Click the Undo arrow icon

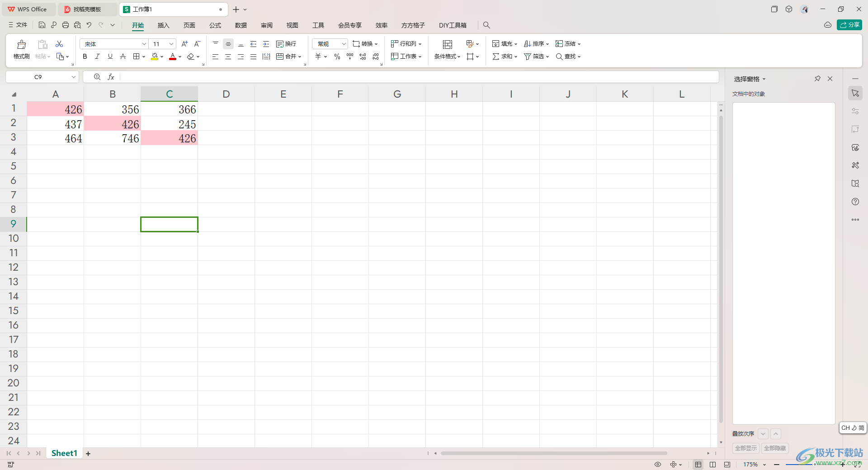pos(89,25)
